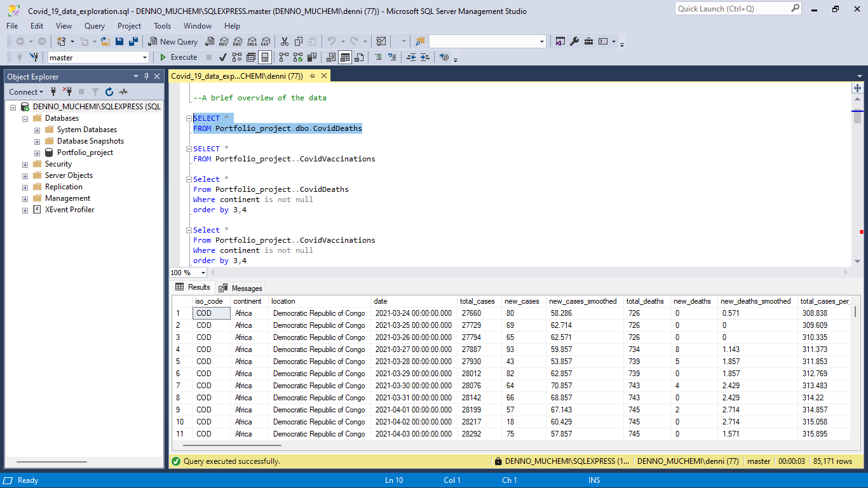868x488 pixels.
Task: Open a new DMX query
Action: coord(238,41)
